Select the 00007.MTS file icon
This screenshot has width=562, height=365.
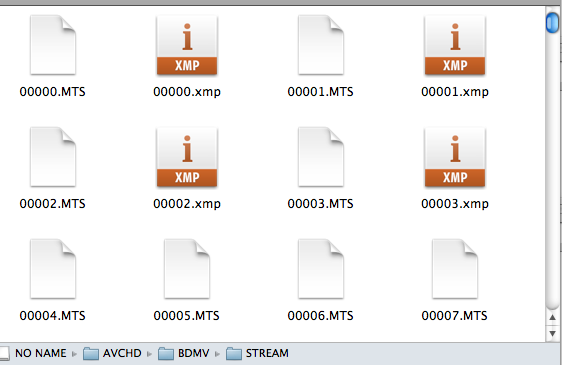tap(455, 269)
